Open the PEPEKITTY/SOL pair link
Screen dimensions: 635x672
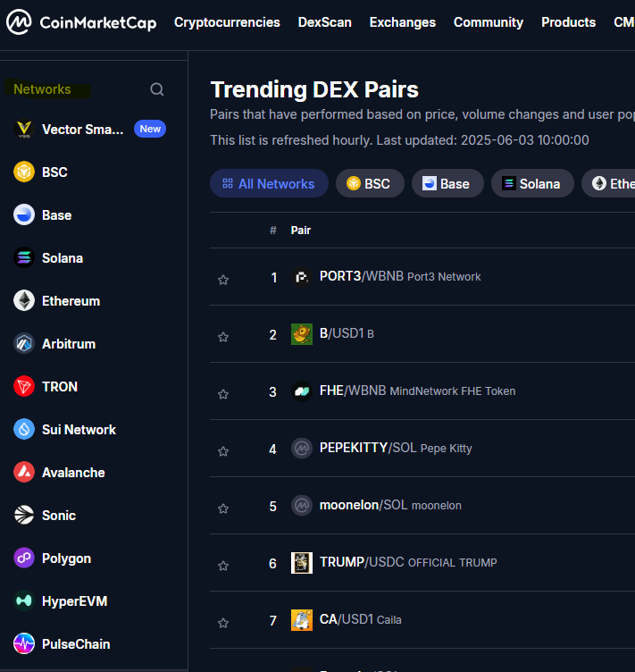click(396, 449)
